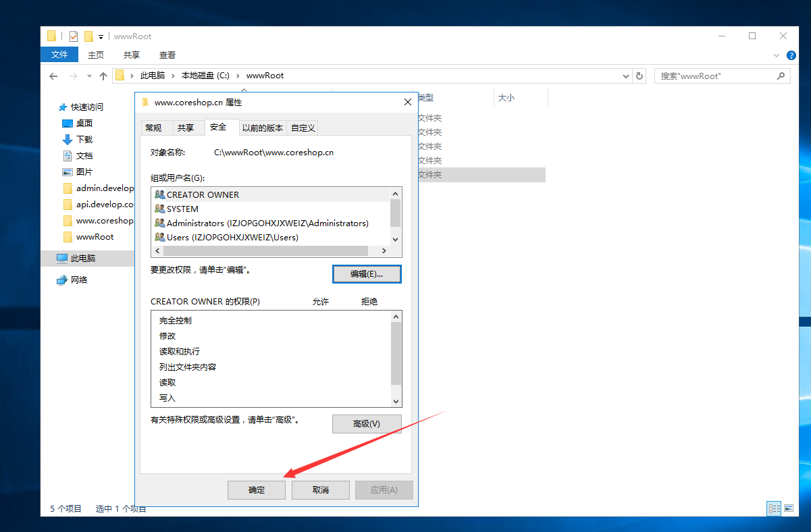Open 高级(V) advanced security settings
Viewport: 811px width, 532px height.
tap(367, 424)
